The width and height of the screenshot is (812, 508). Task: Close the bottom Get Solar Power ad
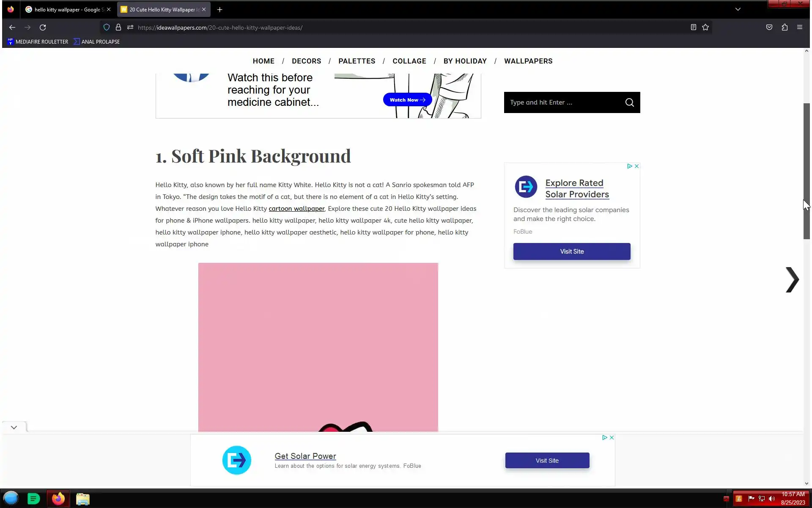click(x=612, y=438)
